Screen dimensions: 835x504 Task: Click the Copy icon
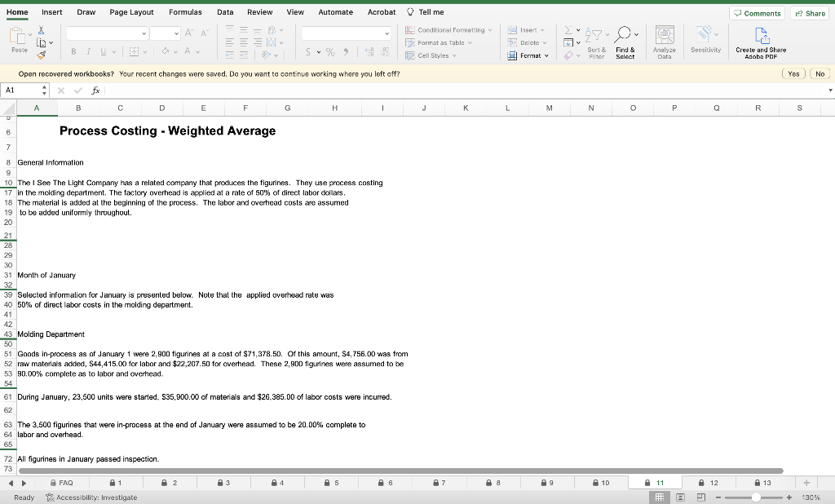(x=42, y=42)
